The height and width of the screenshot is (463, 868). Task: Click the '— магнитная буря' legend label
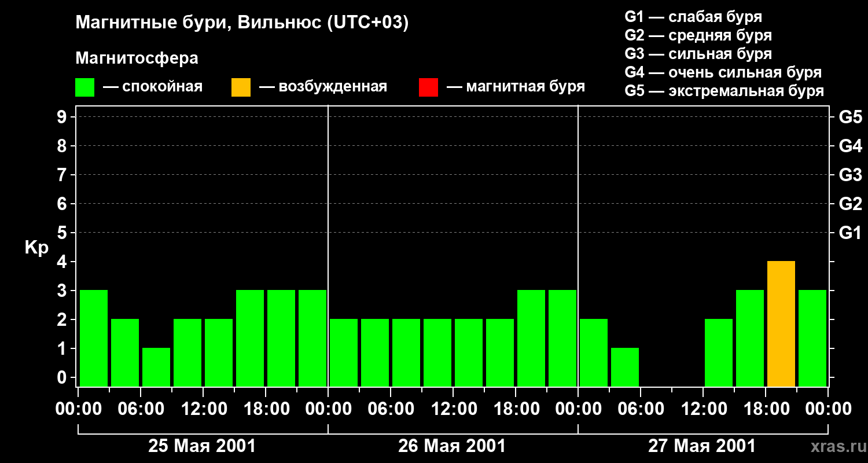tap(516, 87)
